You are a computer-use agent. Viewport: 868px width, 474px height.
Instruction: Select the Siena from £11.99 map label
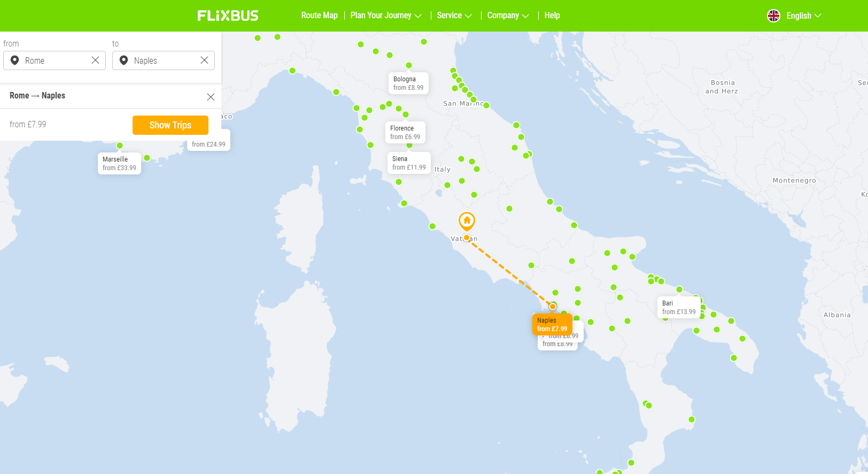coord(409,163)
